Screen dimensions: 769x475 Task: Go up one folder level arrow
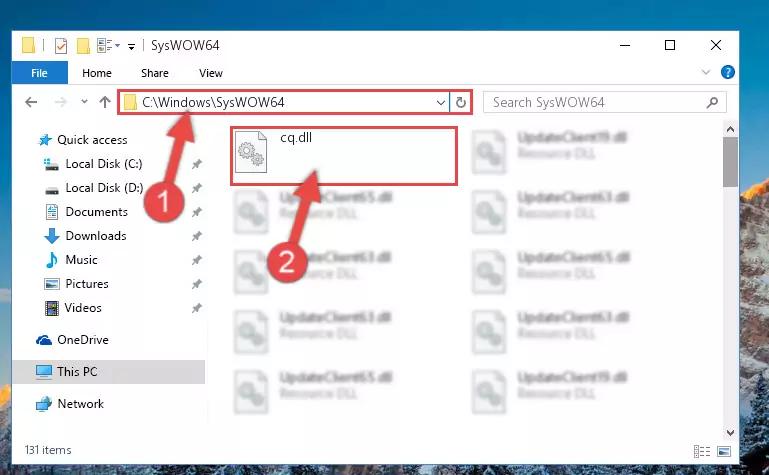point(104,102)
